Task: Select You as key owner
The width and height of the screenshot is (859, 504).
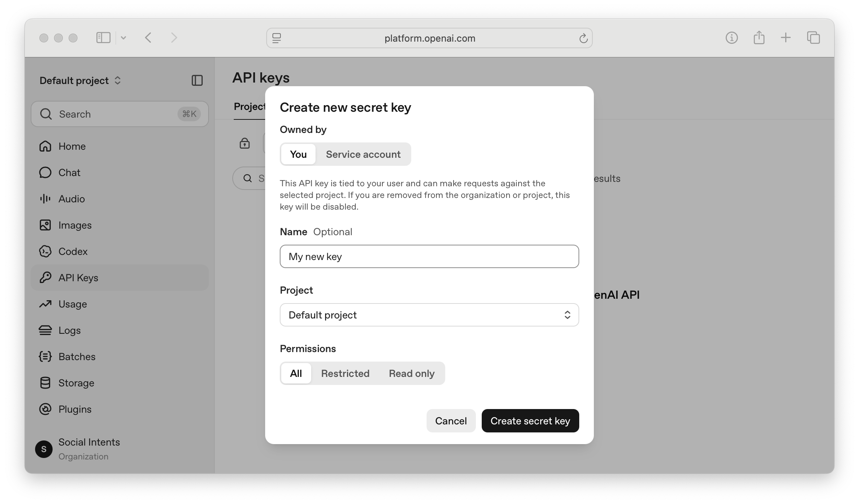Action: point(298,154)
